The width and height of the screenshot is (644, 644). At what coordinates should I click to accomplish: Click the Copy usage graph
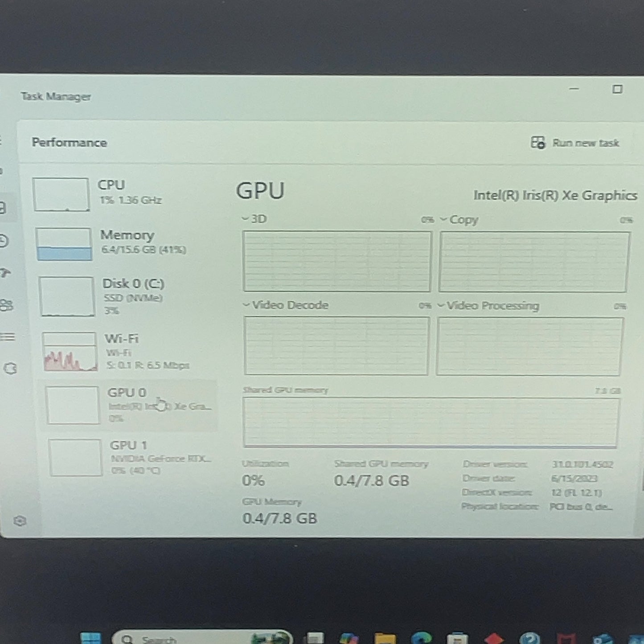(534, 262)
